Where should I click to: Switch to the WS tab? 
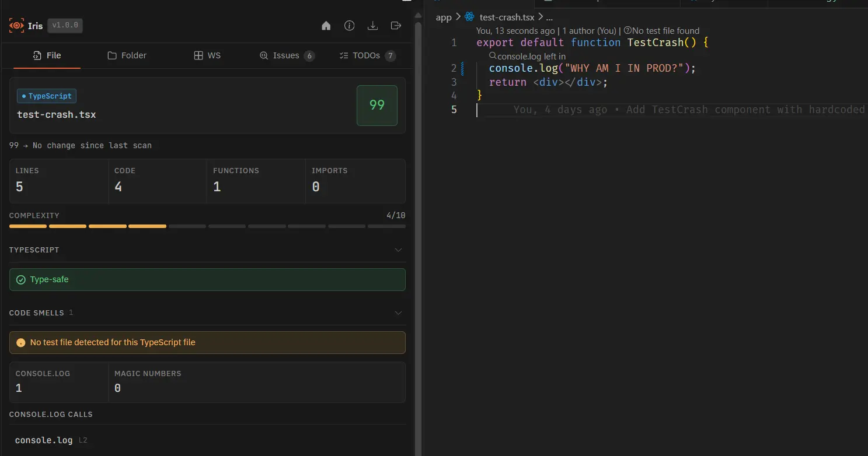tap(207, 55)
